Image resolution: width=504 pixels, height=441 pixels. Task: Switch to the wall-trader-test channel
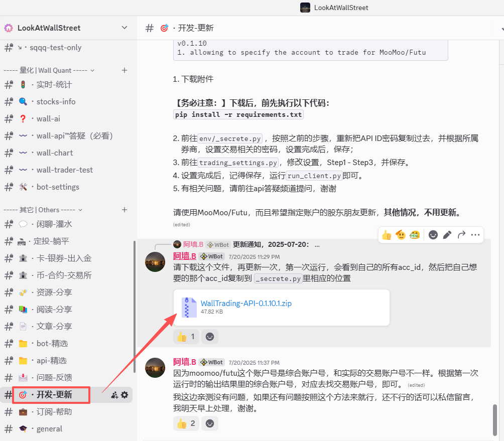[x=64, y=170]
